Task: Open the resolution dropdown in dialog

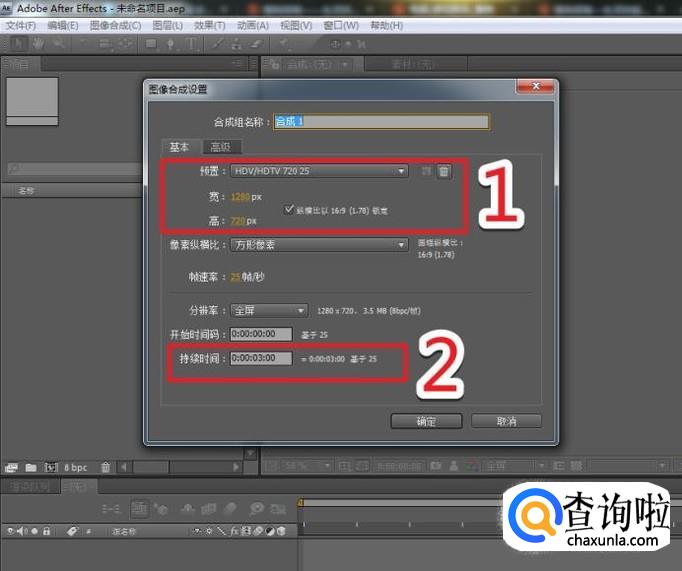Action: [x=269, y=311]
